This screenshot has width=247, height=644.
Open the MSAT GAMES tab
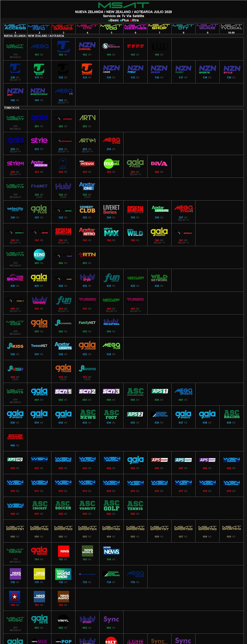(63, 27)
